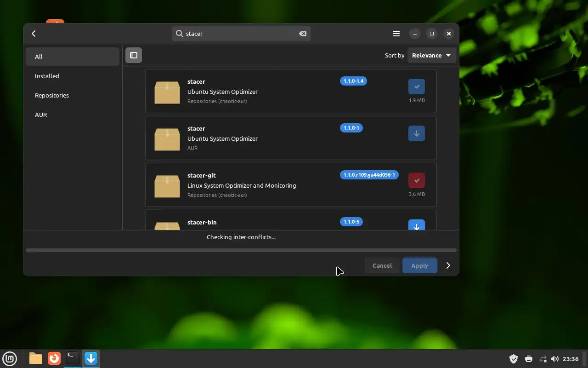Expand transaction details chevron
The image size is (588, 368).
coord(448,265)
